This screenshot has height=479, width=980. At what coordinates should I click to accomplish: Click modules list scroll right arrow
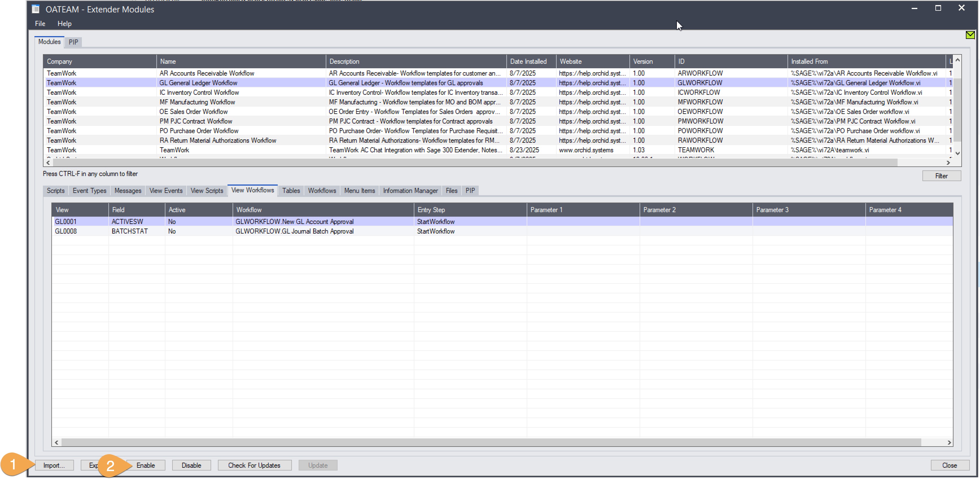tap(948, 162)
